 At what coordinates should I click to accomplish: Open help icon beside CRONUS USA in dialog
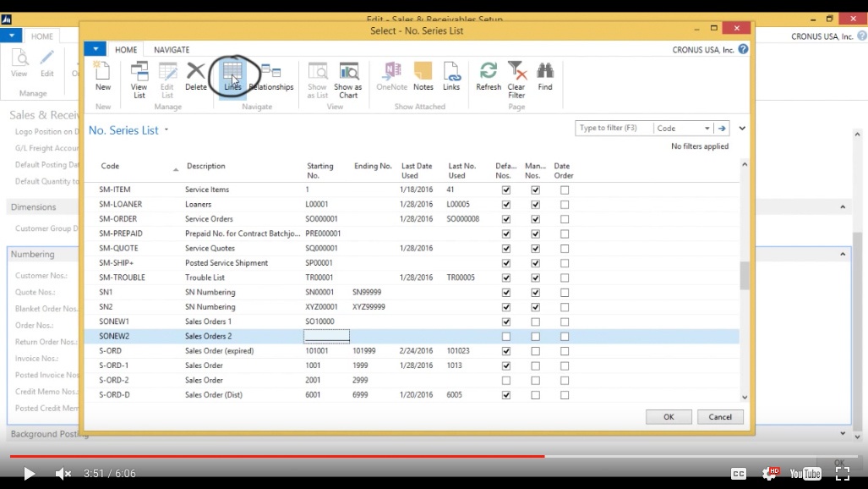click(x=743, y=49)
